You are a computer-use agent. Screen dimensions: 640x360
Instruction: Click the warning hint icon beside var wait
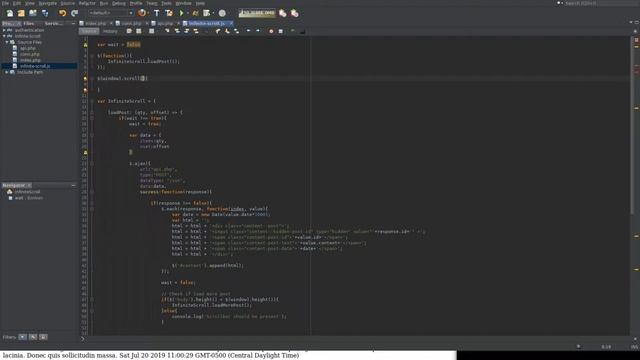[85, 44]
